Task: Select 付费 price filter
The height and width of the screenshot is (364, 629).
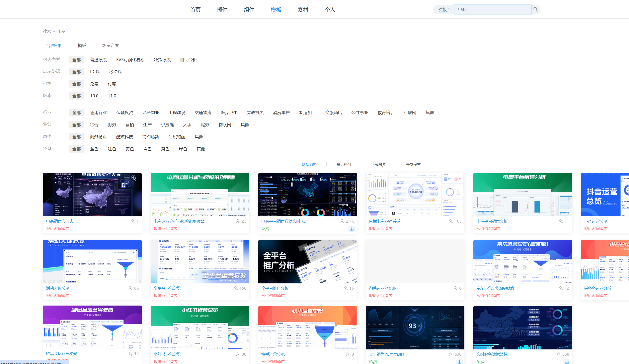Action: click(112, 84)
